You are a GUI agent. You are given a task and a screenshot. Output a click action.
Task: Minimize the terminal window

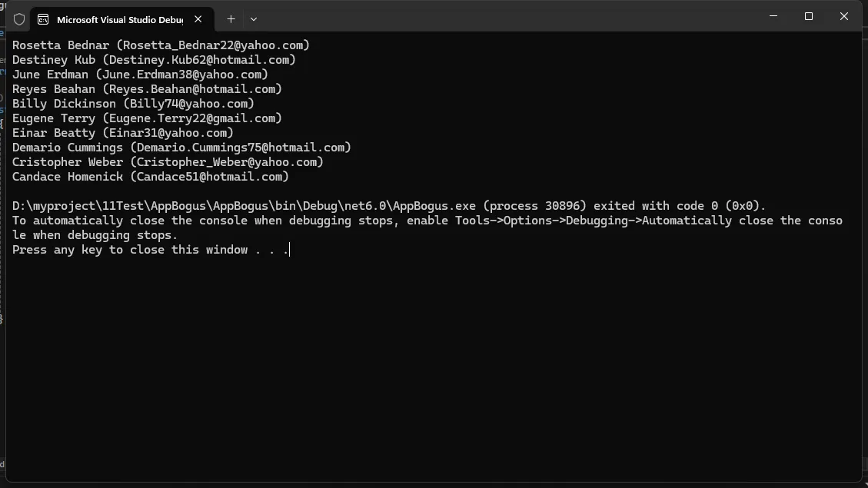coord(773,17)
